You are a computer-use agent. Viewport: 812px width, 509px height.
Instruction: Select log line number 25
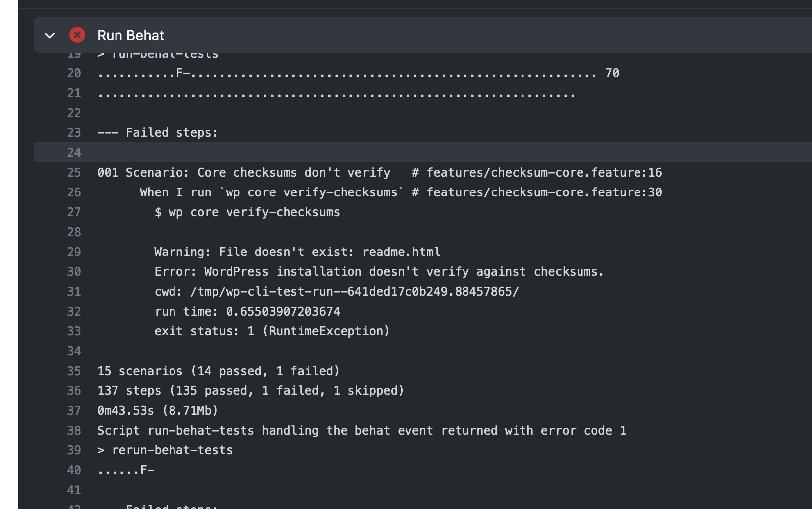click(x=74, y=173)
